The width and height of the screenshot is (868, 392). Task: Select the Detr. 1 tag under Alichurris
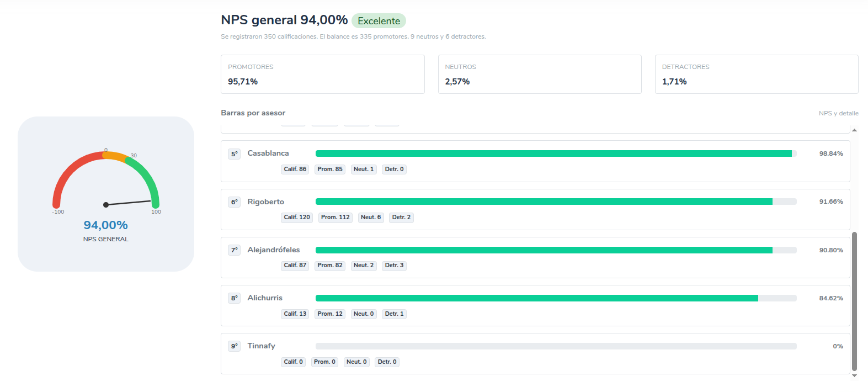pos(394,314)
